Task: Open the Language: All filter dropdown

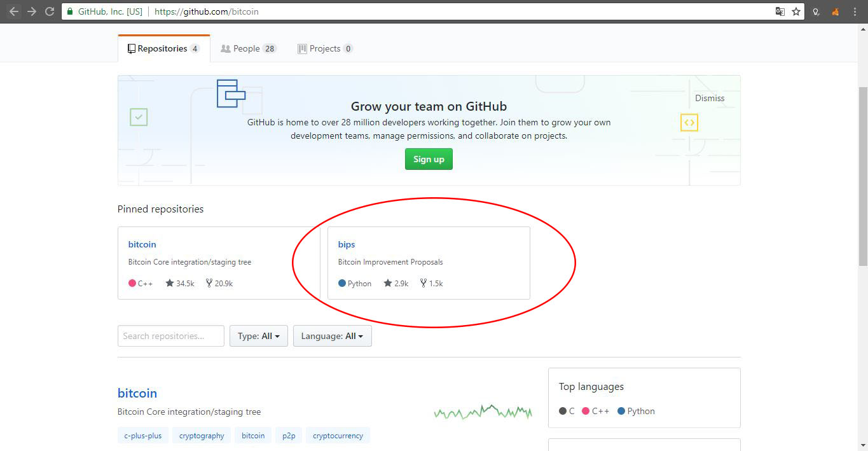Action: click(332, 336)
